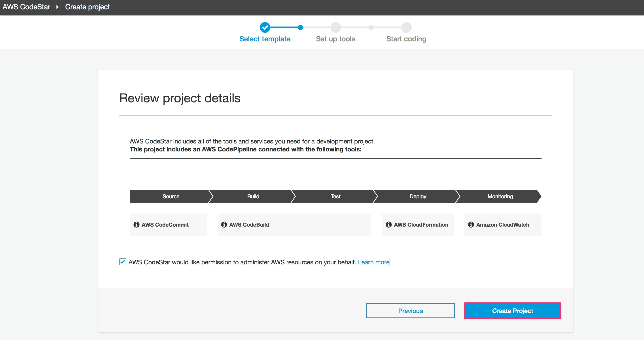Click the Source pipeline stage
The height and width of the screenshot is (340, 644).
171,196
